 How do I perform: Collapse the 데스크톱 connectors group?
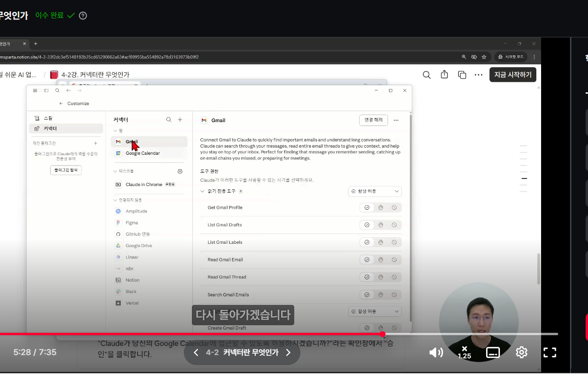coord(115,171)
